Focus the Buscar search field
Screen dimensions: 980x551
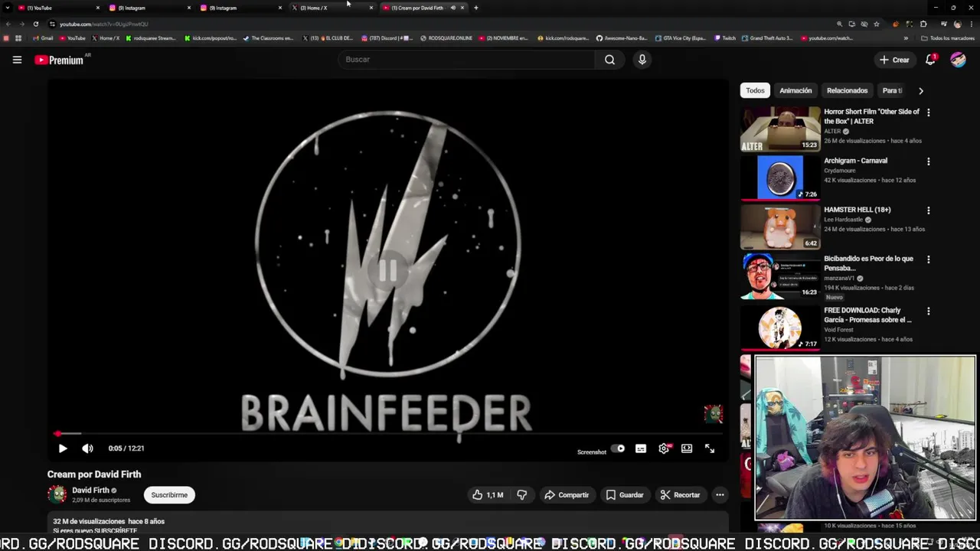[467, 60]
